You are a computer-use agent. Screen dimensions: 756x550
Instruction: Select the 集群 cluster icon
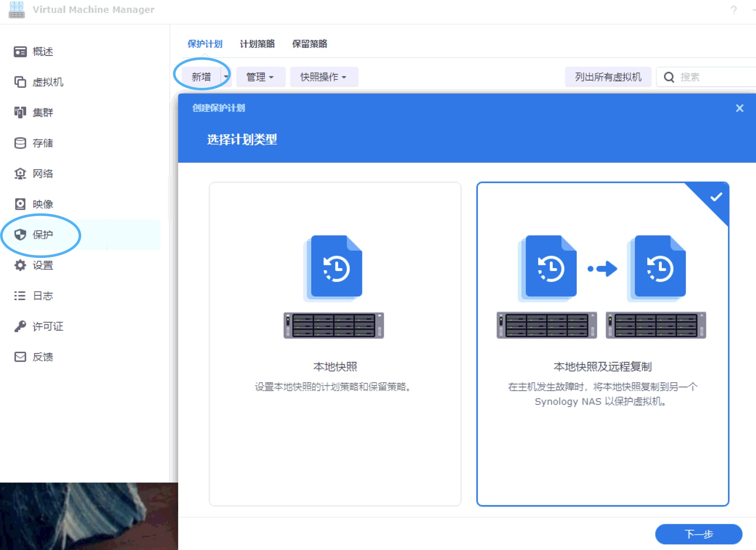(20, 113)
